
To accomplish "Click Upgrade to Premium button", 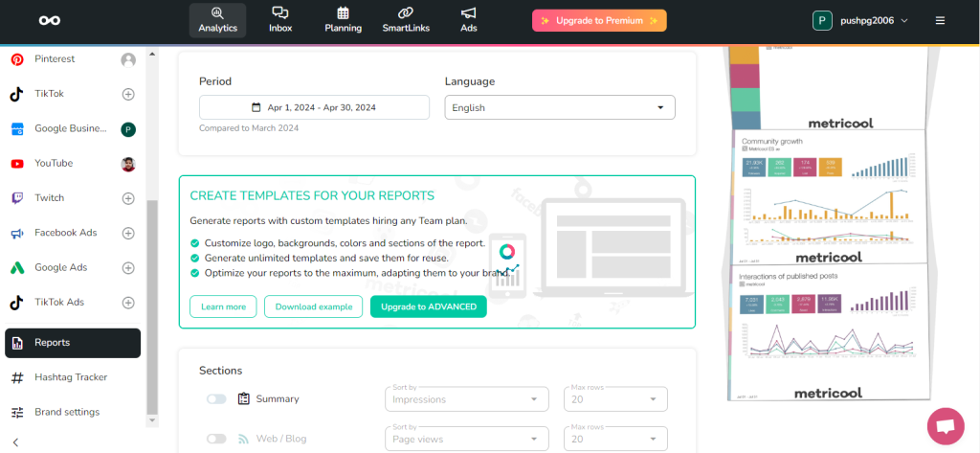I will (599, 21).
